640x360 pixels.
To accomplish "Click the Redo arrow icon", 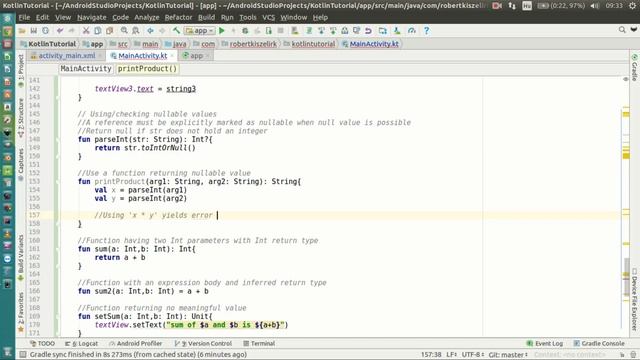I will tap(71, 31).
